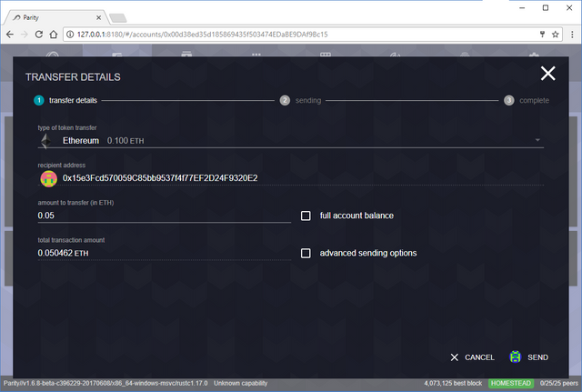Screen dimensions: 582x392
Task: Click the browser forward arrow
Action: pyautogui.click(x=25, y=35)
